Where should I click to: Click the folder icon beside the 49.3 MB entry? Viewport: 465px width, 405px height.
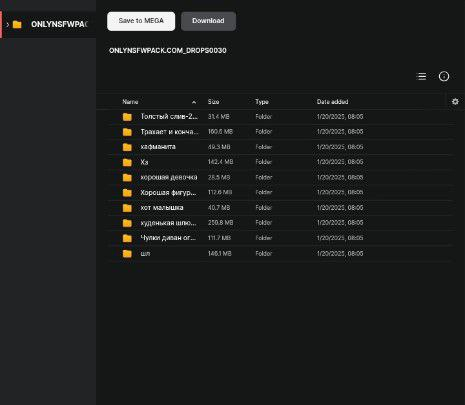tap(127, 147)
